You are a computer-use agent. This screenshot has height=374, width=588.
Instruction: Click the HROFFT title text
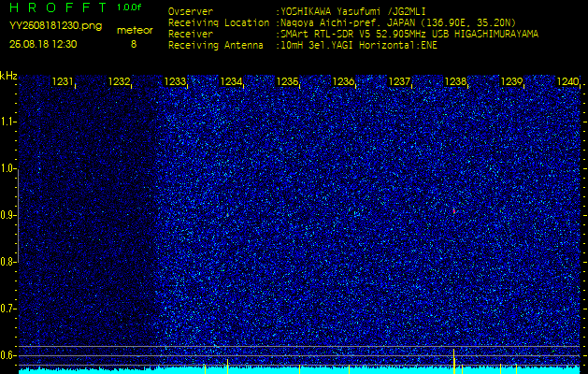tap(59, 7)
